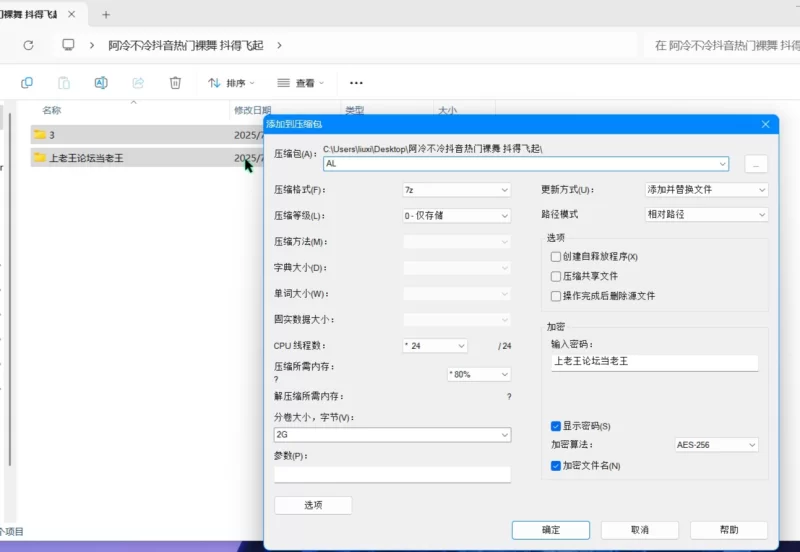Click the 帮助 help button
800x552 pixels.
coord(729,530)
